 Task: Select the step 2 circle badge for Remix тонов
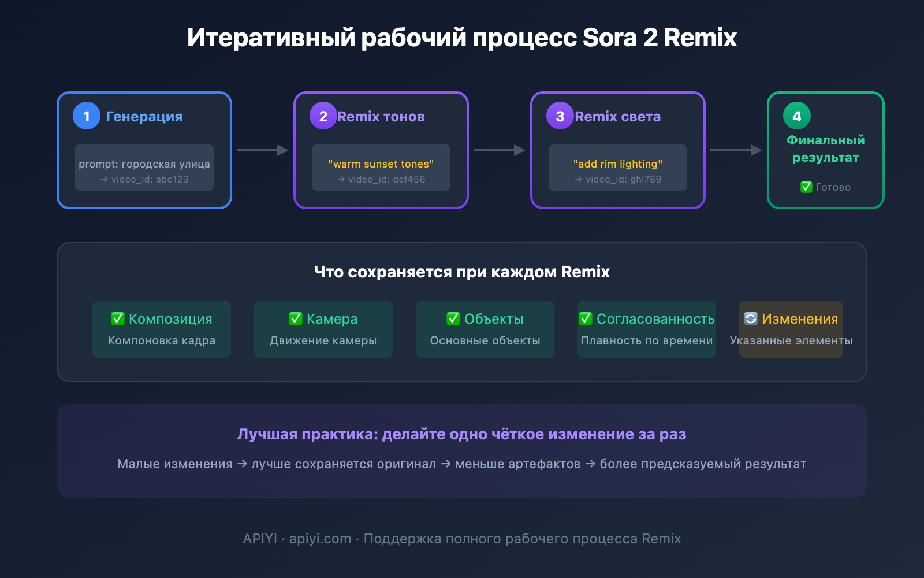(x=323, y=116)
